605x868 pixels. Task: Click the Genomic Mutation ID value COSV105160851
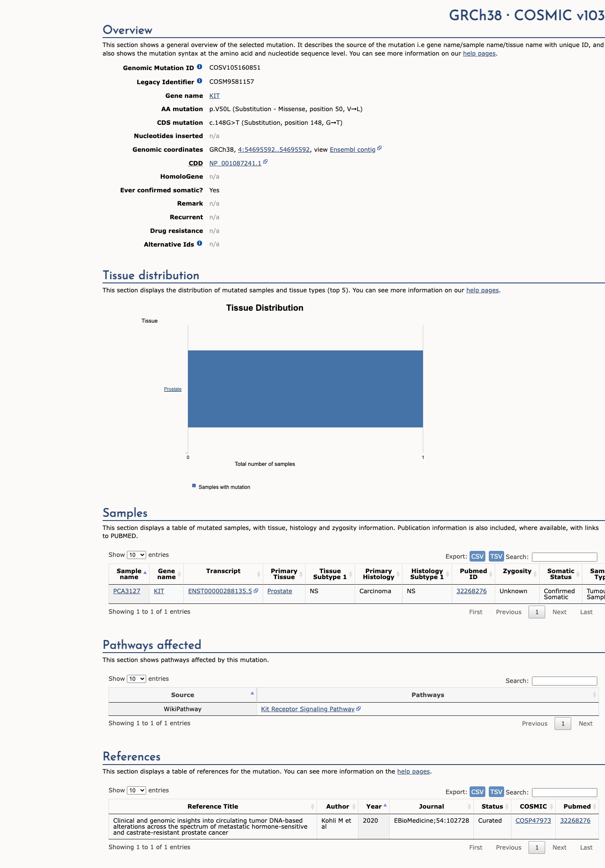tap(235, 68)
